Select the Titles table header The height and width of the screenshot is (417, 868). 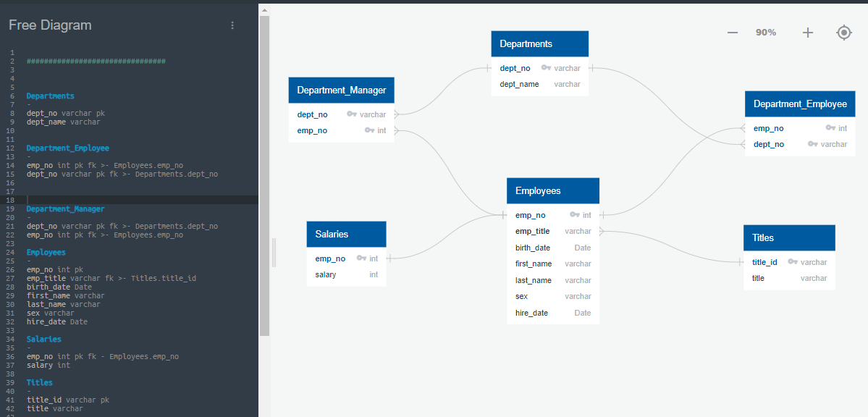[789, 237]
